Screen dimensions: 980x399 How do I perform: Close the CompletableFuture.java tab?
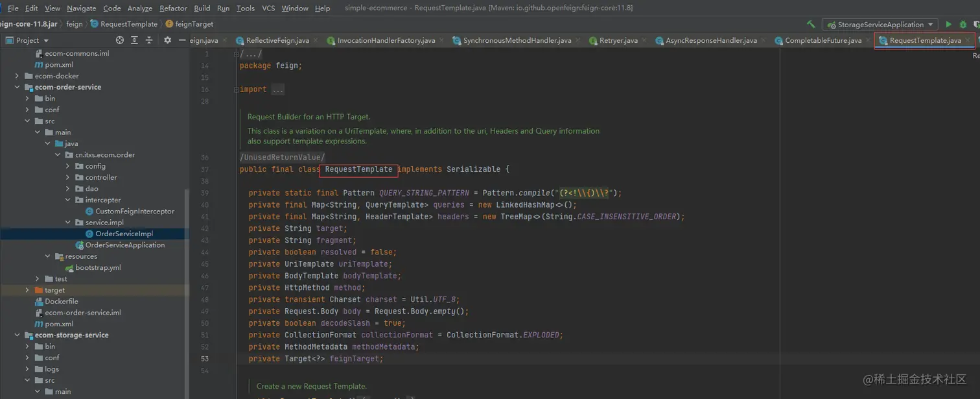[869, 40]
